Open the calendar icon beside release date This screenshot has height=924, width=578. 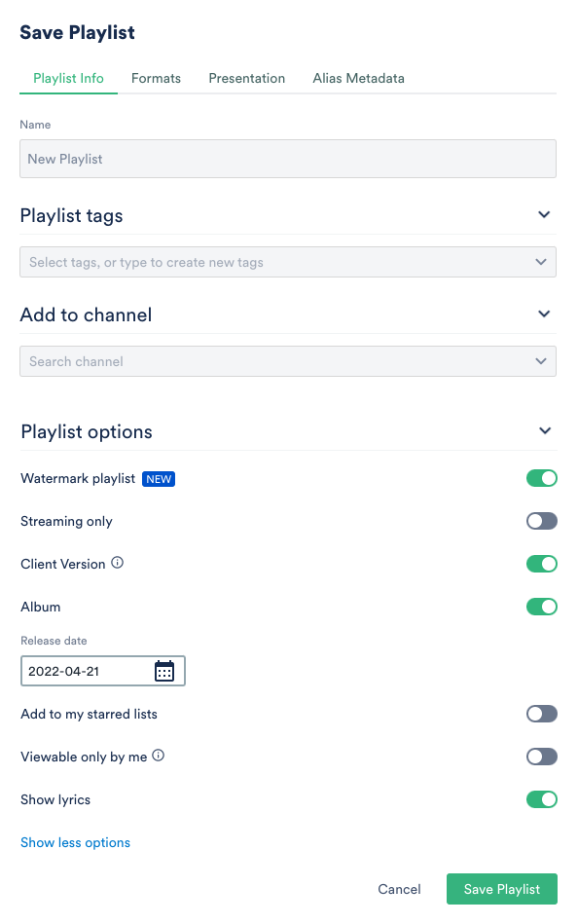click(x=163, y=670)
